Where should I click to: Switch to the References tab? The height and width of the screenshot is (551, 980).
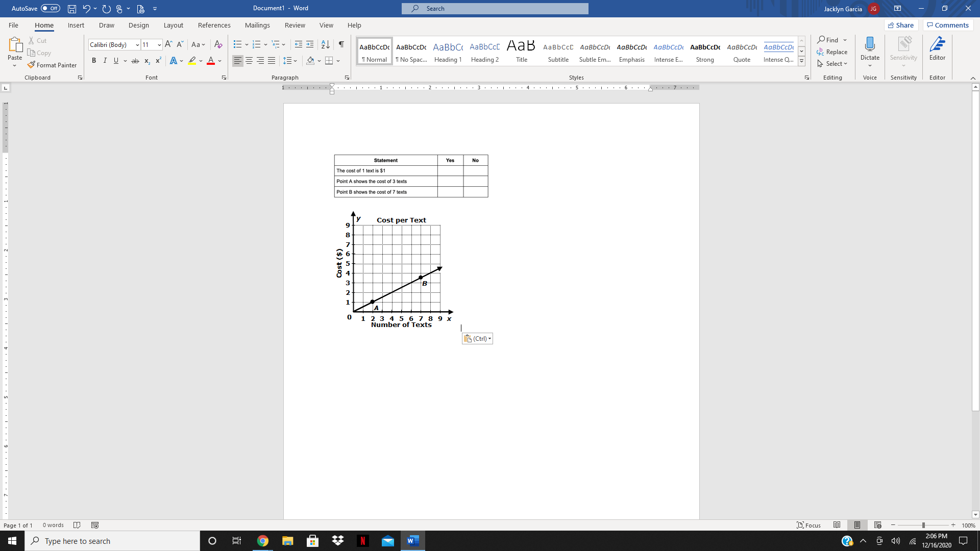214,25
